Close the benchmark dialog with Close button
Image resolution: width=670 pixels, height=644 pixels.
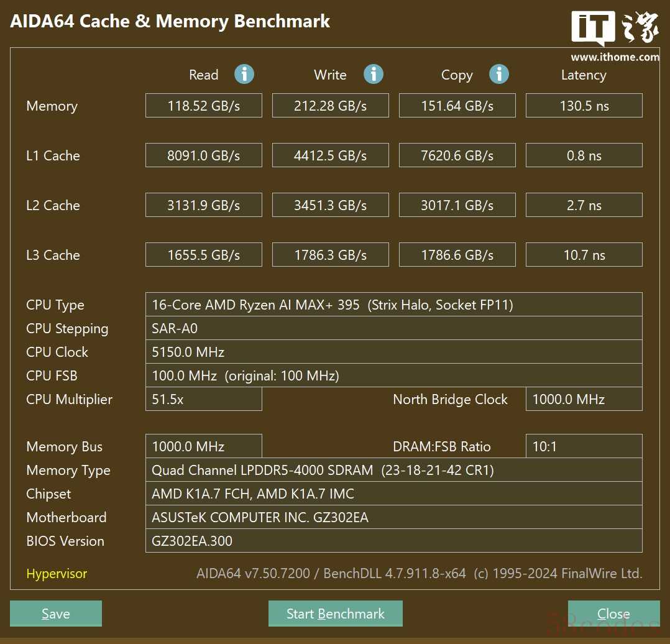coord(613,614)
